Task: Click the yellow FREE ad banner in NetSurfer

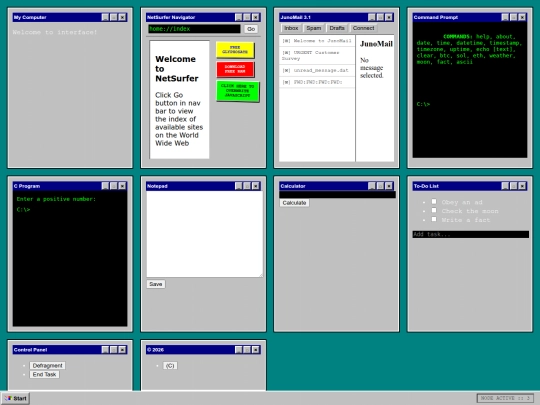Action: [x=235, y=50]
